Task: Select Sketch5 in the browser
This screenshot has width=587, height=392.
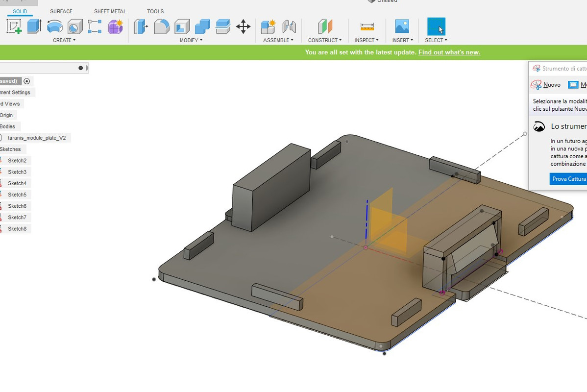Action: (x=17, y=195)
